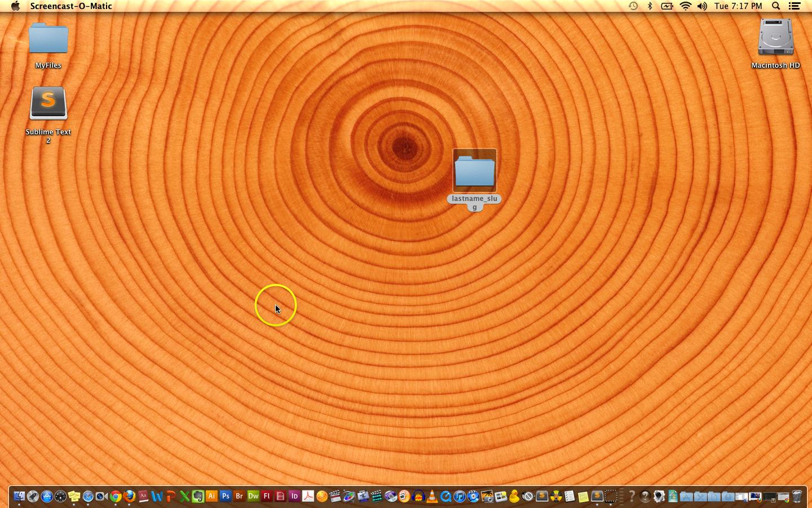Open the lastname_slug folder on desktop

tap(474, 171)
